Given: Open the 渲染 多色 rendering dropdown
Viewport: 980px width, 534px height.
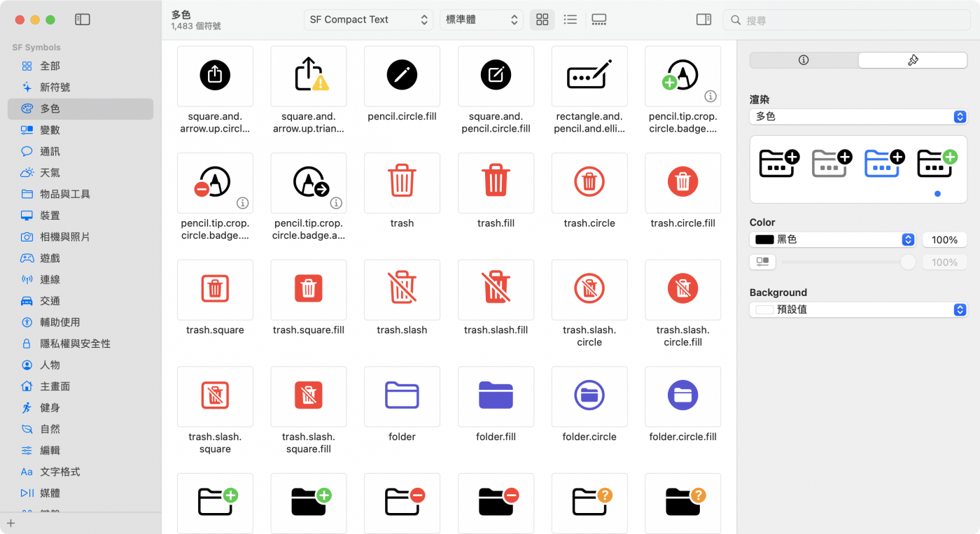Looking at the screenshot, I should pyautogui.click(x=858, y=117).
